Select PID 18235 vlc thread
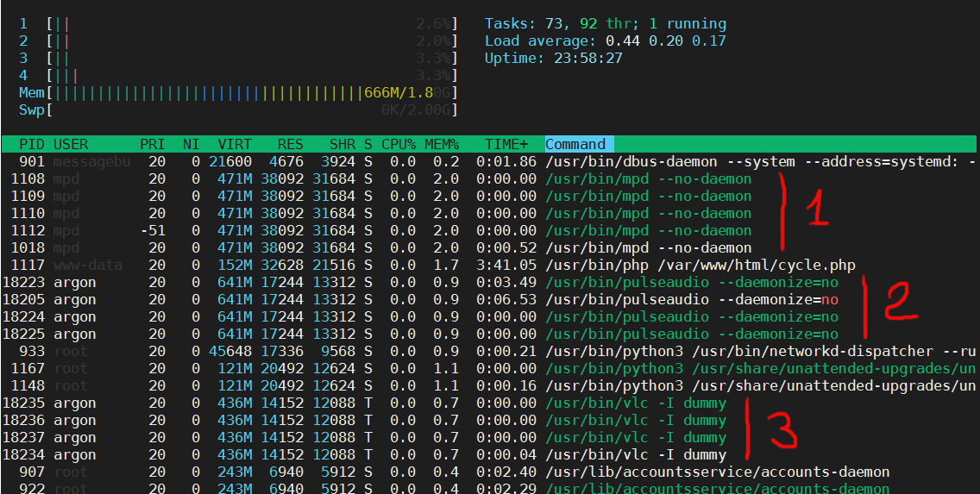 pos(489,403)
